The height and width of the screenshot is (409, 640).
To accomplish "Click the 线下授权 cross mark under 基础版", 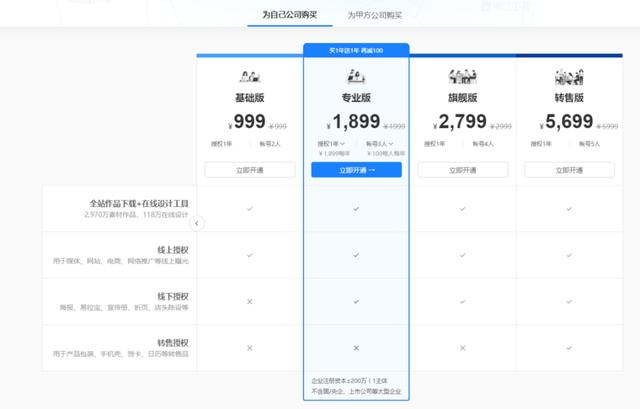I will (249, 301).
